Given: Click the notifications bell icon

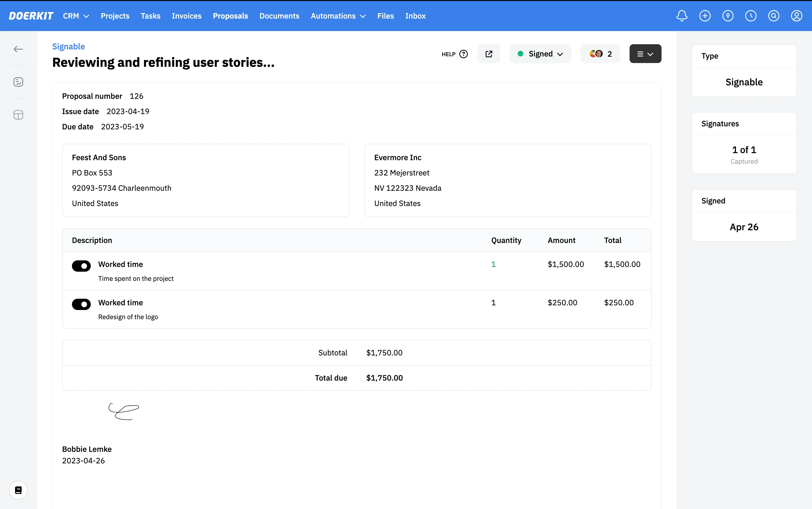Looking at the screenshot, I should (682, 16).
